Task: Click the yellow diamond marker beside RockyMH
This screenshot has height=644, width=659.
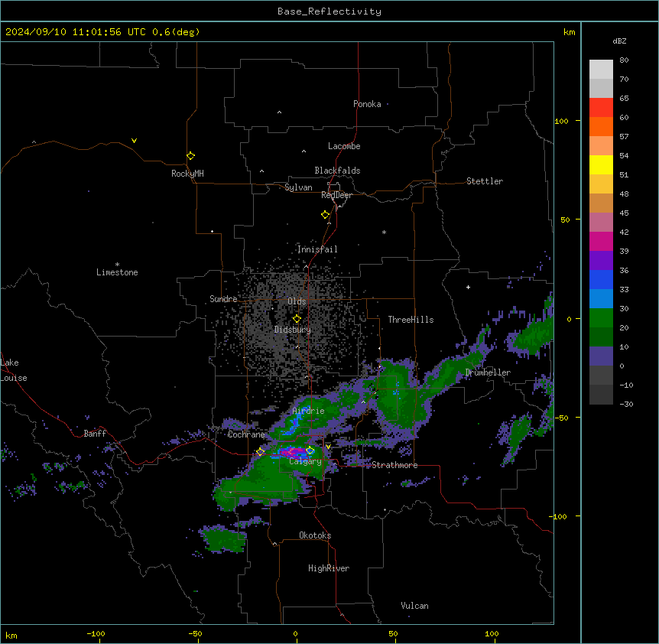Action: pos(190,156)
